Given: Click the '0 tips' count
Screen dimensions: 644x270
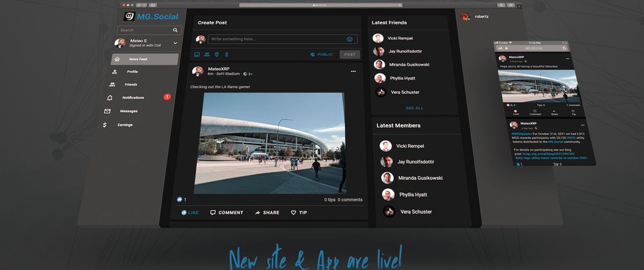Looking at the screenshot, I should (x=330, y=200).
